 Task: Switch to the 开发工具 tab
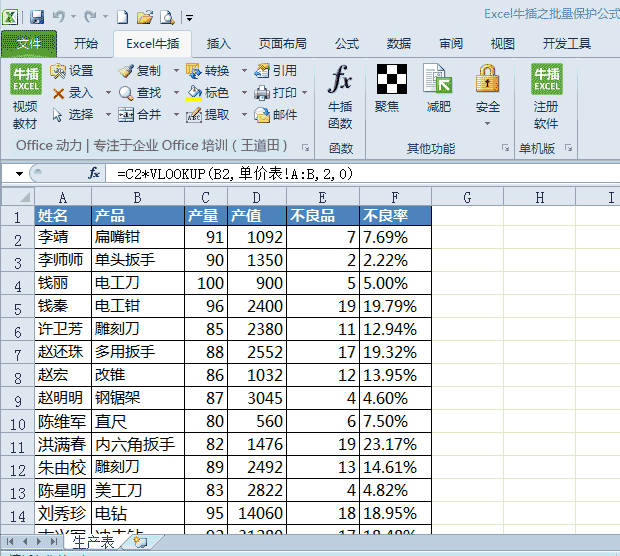(x=567, y=43)
